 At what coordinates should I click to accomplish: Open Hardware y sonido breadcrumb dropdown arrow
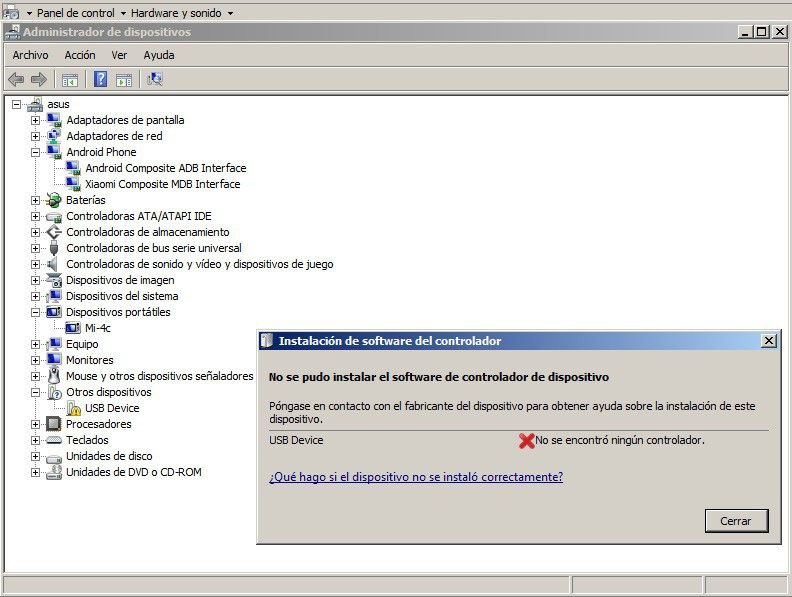point(230,13)
